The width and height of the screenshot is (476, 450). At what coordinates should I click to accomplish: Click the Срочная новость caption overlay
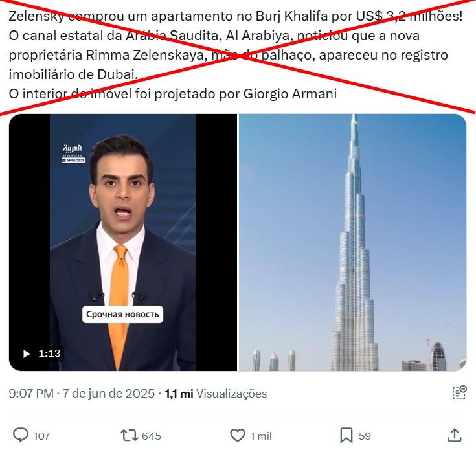click(122, 315)
